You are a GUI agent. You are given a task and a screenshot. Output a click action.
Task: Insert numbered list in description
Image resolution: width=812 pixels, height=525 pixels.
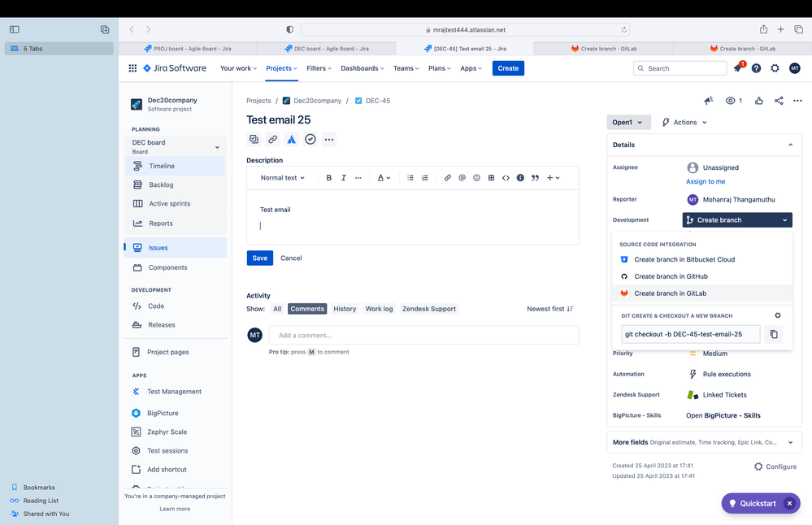pos(424,178)
